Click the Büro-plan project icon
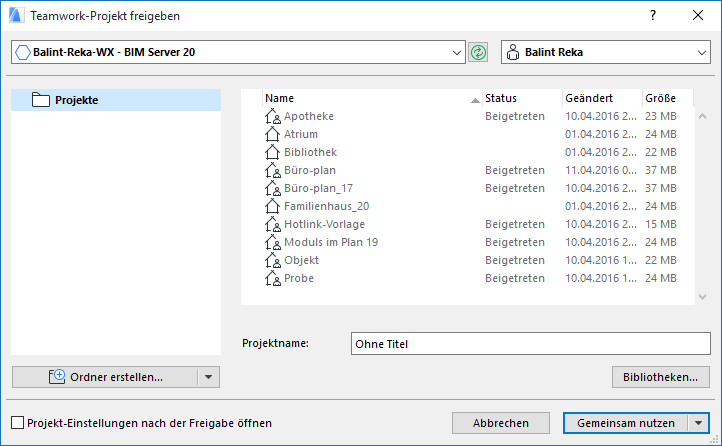Screen dimensions: 722x446 pos(272,171)
